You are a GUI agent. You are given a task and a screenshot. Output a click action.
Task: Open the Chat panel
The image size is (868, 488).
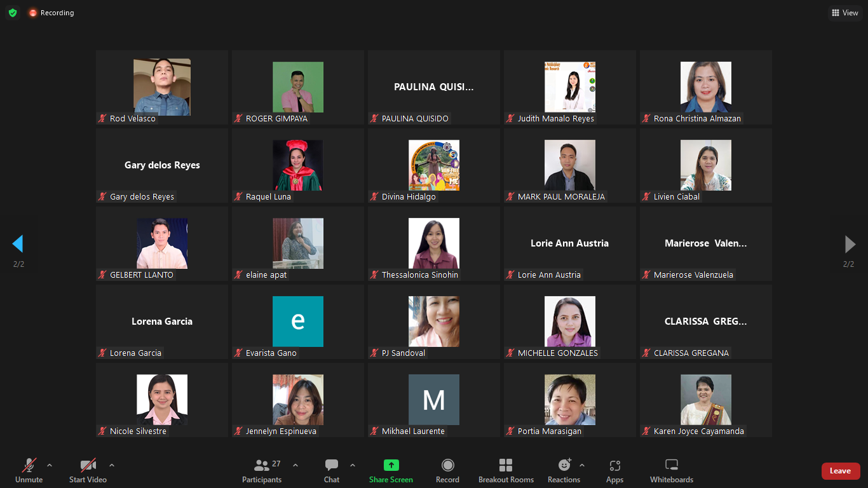[x=331, y=471]
